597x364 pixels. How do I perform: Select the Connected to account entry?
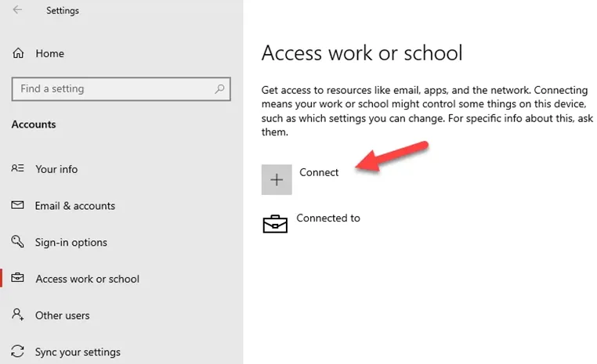(328, 218)
